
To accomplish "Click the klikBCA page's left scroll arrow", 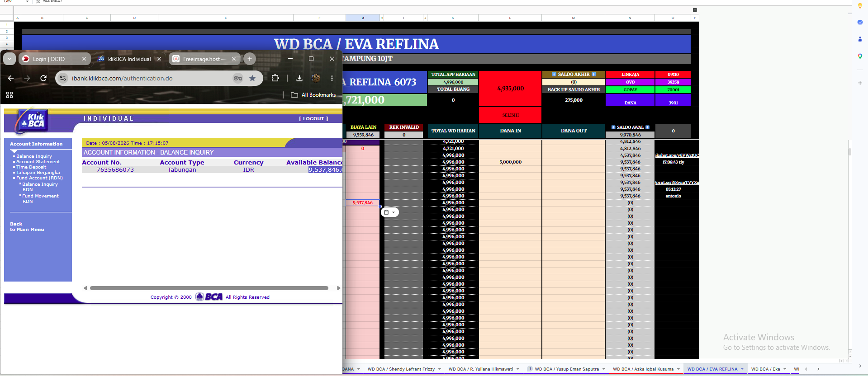I will coord(85,288).
